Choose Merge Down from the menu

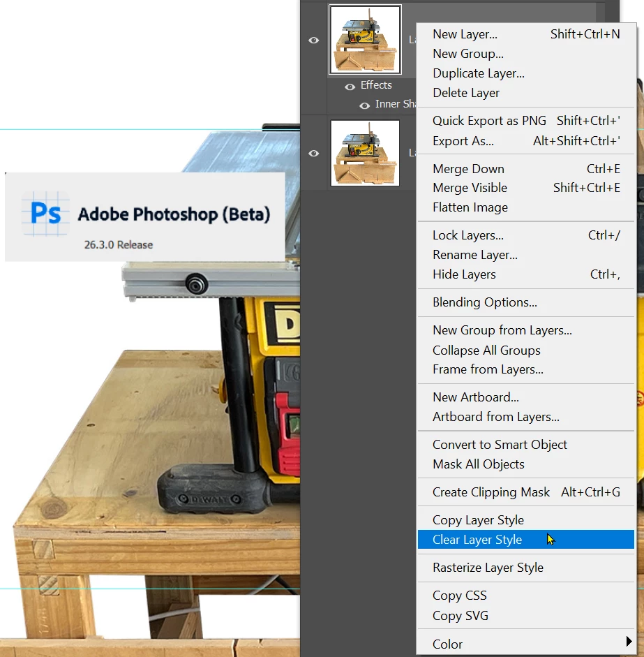[525, 169]
